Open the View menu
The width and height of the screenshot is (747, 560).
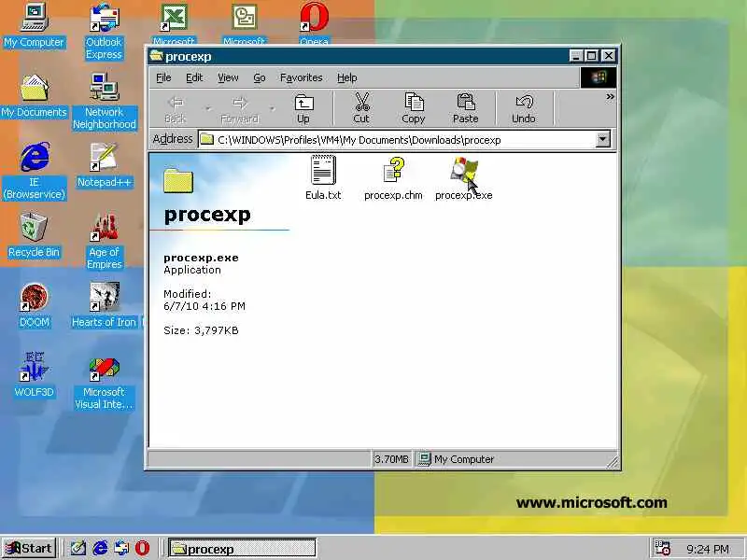click(x=228, y=77)
